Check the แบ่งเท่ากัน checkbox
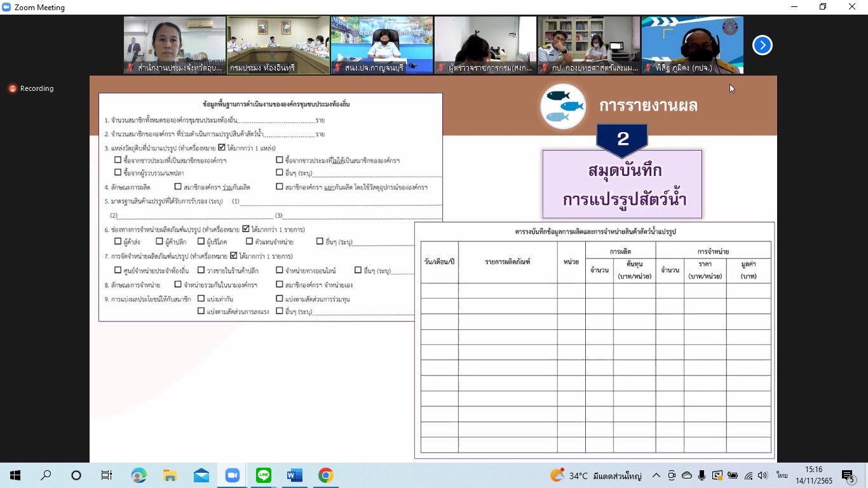 point(201,299)
